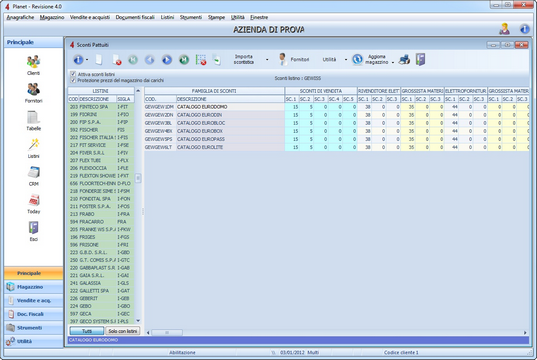Go to first record toolbar icon
This screenshot has height=360, width=537.
click(x=133, y=60)
